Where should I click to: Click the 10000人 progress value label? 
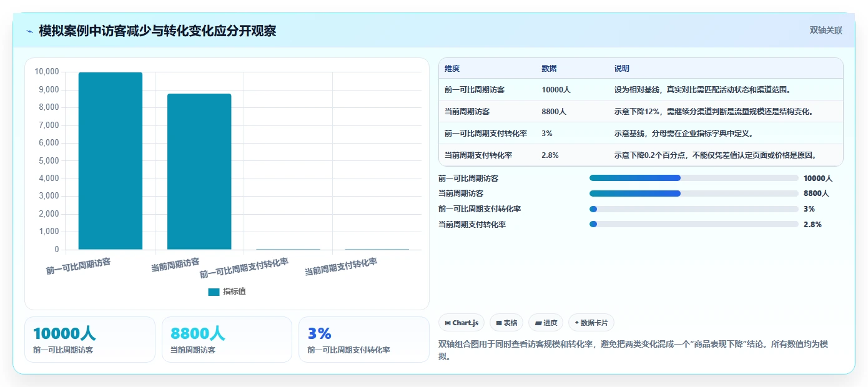click(818, 178)
